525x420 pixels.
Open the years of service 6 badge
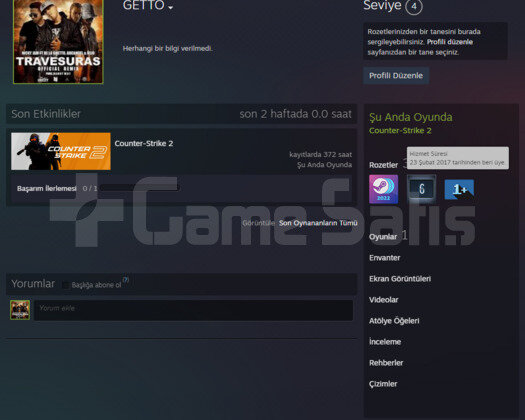(422, 189)
